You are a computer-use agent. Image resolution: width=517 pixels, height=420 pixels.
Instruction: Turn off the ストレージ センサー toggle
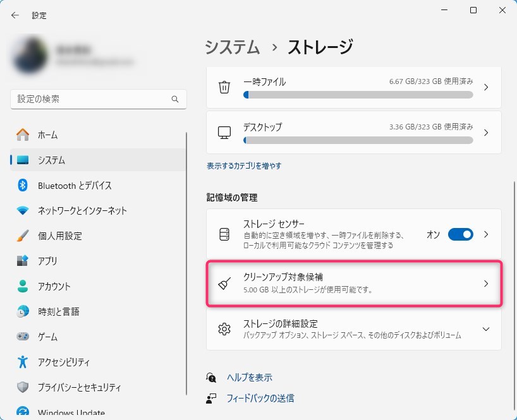460,234
